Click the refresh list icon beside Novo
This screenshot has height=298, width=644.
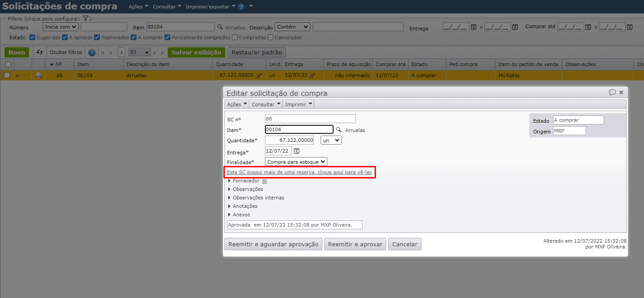click(40, 52)
